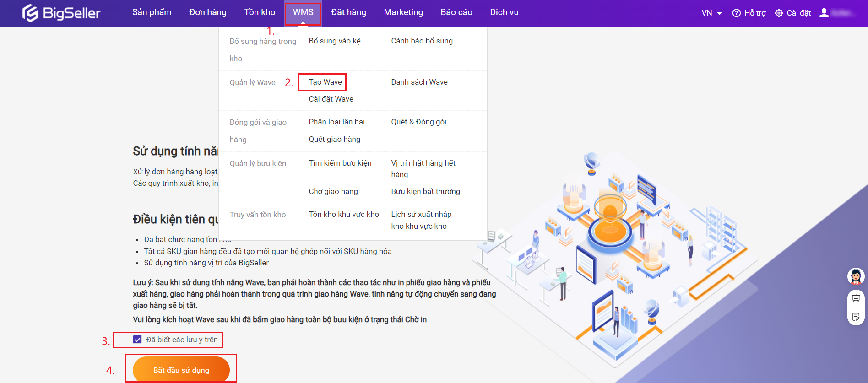The height and width of the screenshot is (383, 868).
Task: Open Cài đặt Wave option
Action: pos(331,99)
